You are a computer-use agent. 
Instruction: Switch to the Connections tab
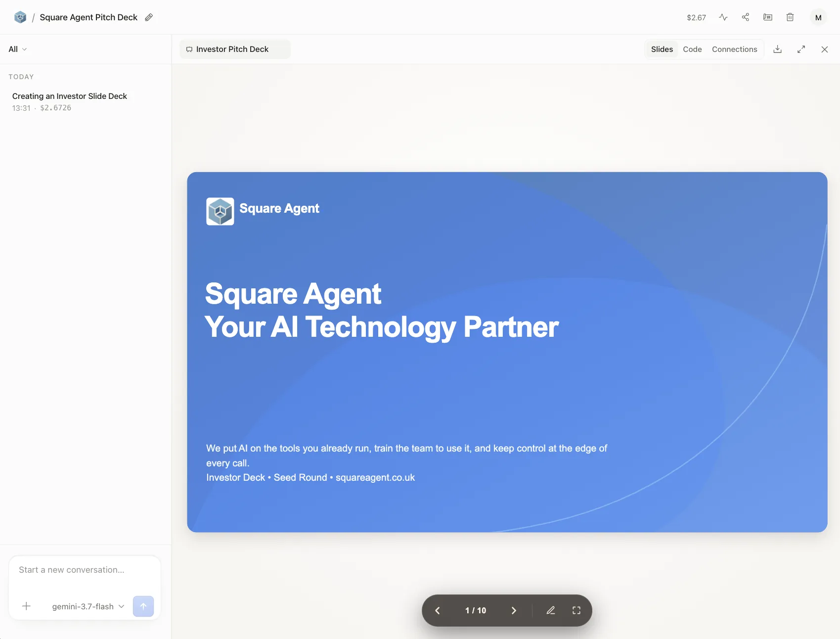pos(734,49)
